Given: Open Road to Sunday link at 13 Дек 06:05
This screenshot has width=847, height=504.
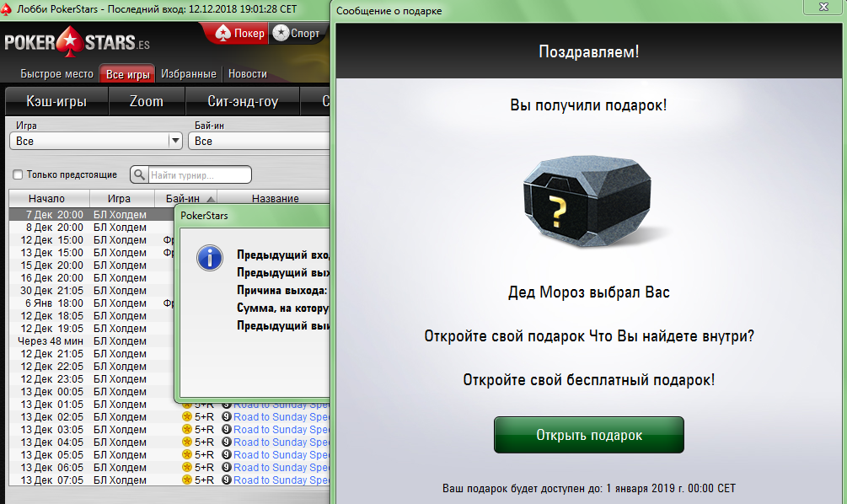Looking at the screenshot, I should [281, 467].
